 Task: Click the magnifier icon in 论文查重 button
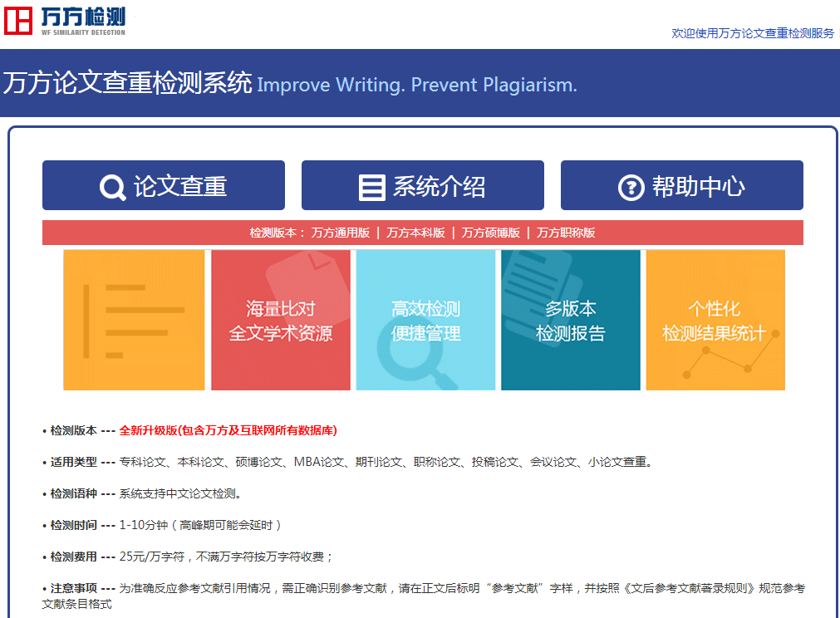point(112,188)
